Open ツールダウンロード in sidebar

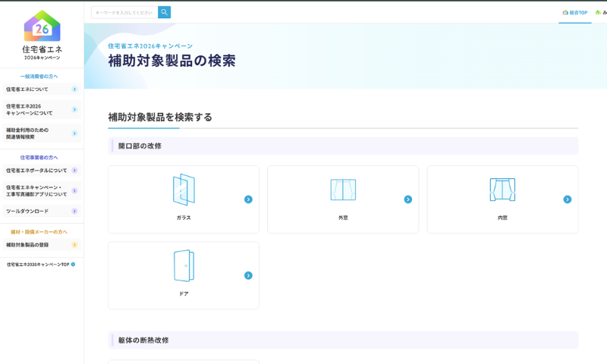pyautogui.click(x=41, y=212)
